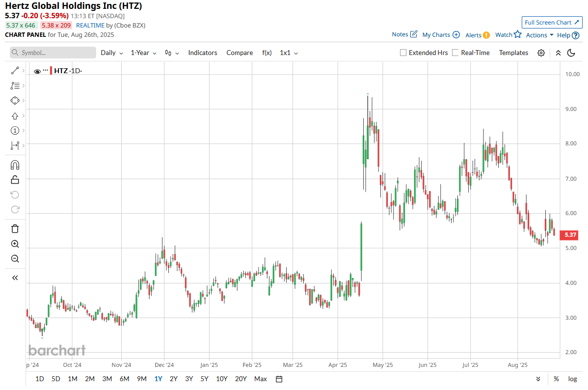588x390 pixels.
Task: Open HTZ series more options menu
Action: (45, 70)
